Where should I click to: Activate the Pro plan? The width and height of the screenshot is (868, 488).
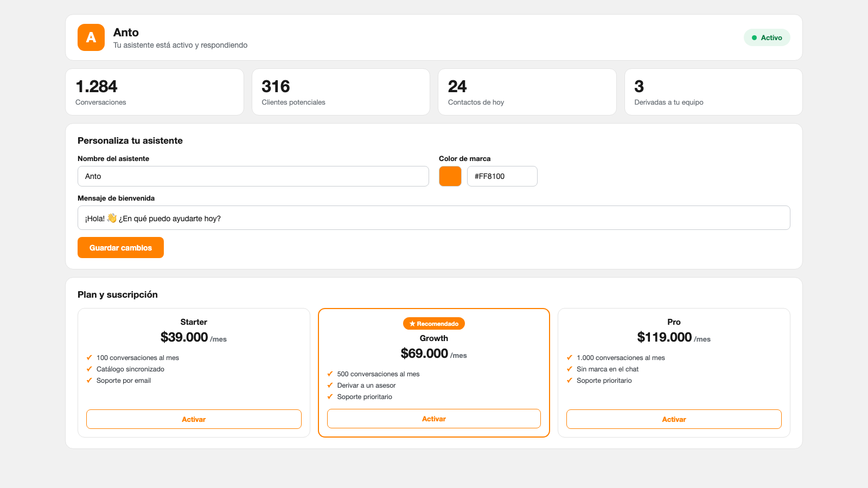(x=674, y=419)
